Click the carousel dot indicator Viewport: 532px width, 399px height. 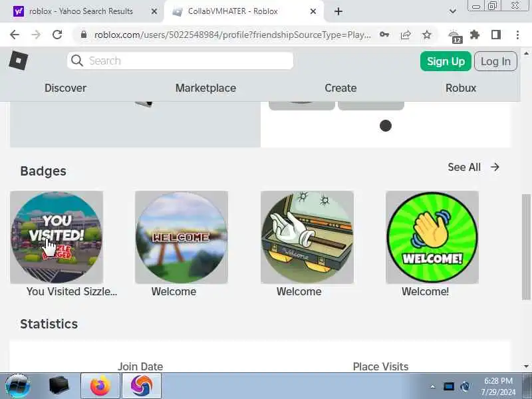(x=386, y=126)
